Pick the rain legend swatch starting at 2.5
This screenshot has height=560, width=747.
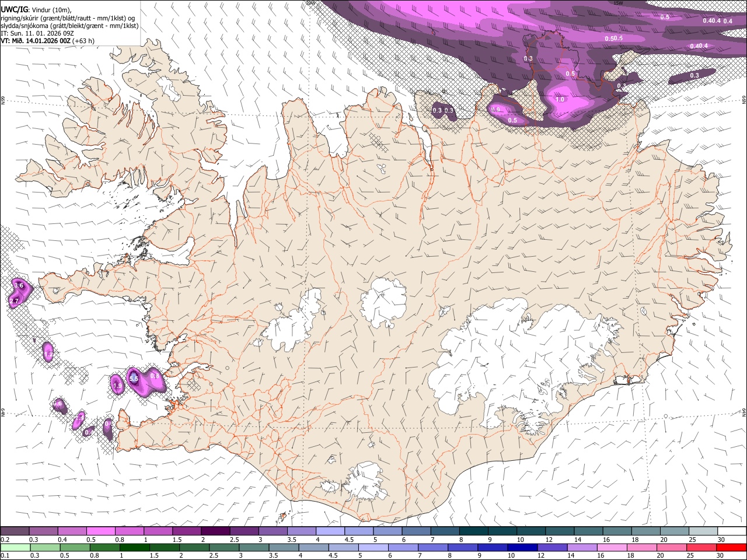point(224,547)
